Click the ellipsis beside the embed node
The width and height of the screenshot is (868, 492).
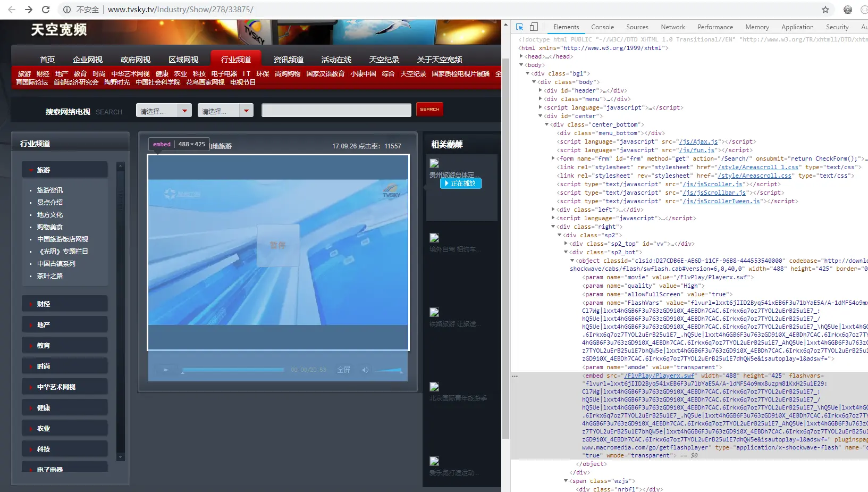pyautogui.click(x=515, y=376)
